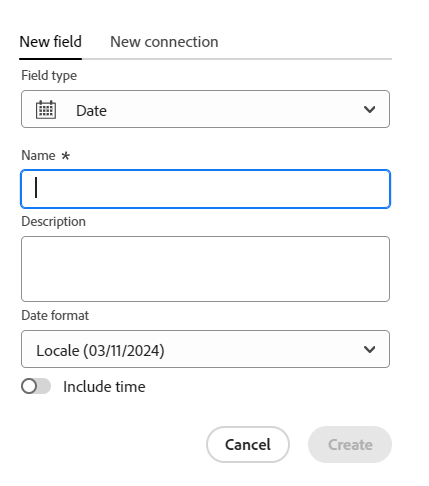Click the calendar icon in Field type
This screenshot has width=429, height=486.
[x=46, y=109]
